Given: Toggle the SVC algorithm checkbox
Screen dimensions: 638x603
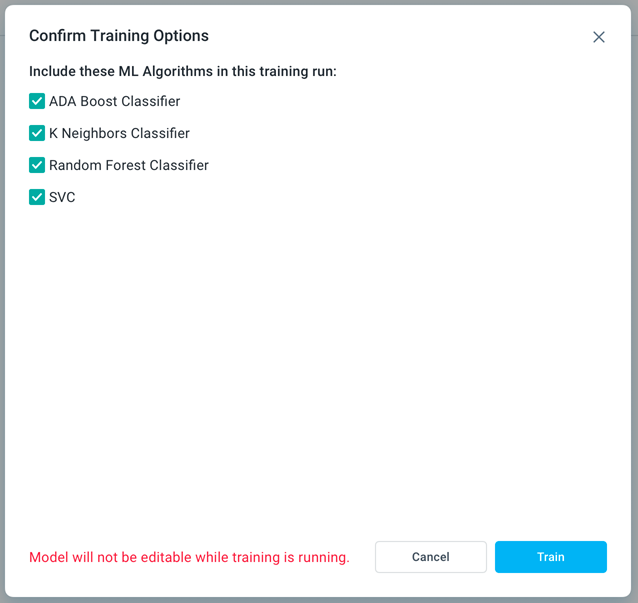Looking at the screenshot, I should 37,197.
